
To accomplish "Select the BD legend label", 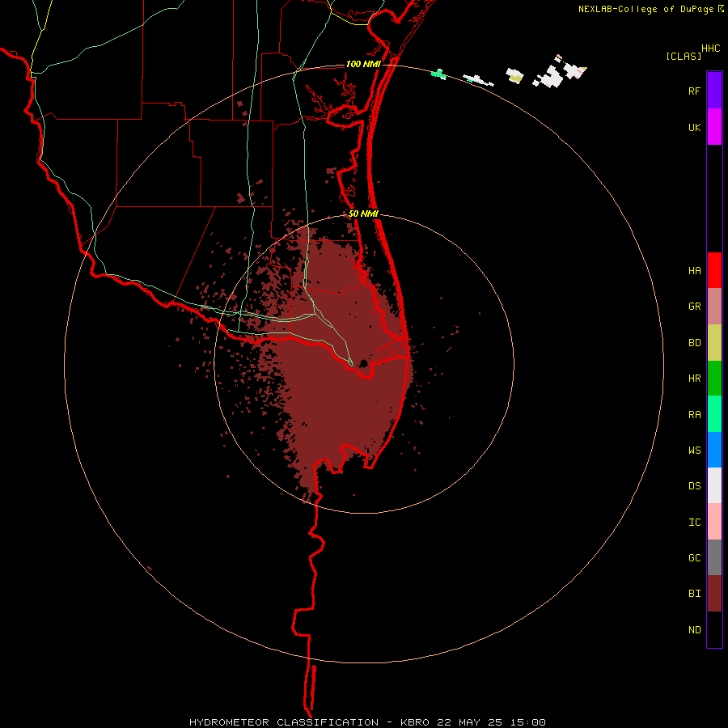I will tap(694, 343).
